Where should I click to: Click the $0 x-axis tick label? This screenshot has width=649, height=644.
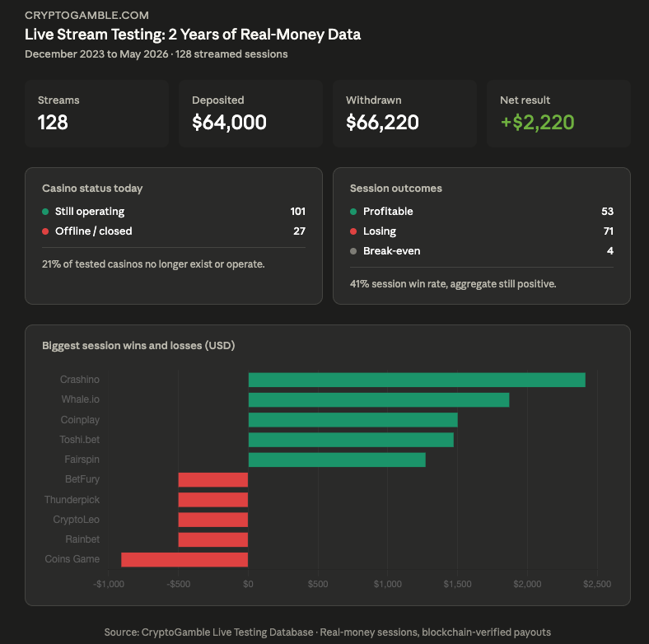coord(248,584)
